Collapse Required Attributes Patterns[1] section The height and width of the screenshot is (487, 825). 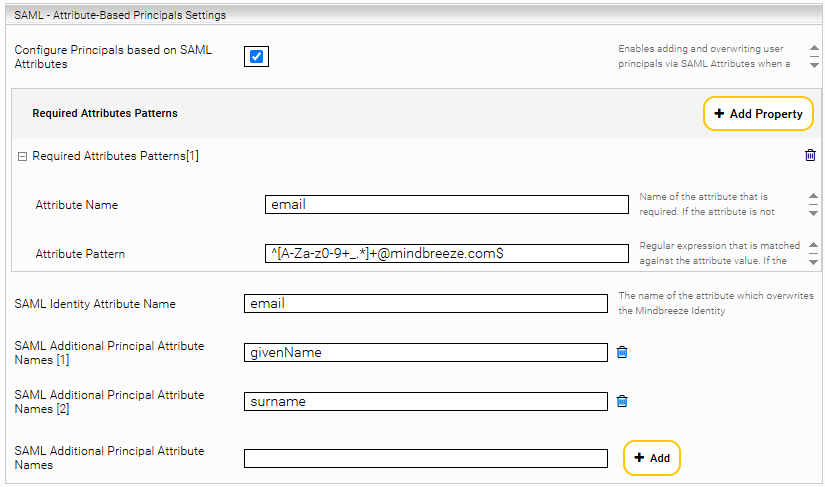pyautogui.click(x=22, y=156)
